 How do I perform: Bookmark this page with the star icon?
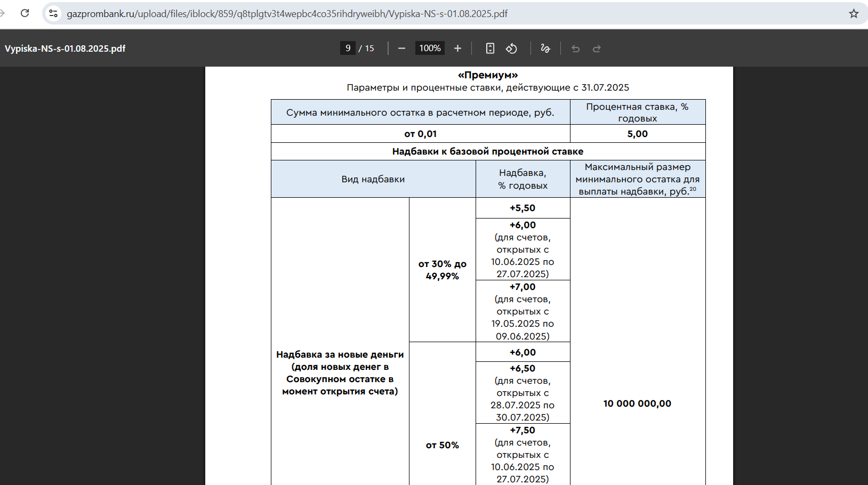(854, 13)
